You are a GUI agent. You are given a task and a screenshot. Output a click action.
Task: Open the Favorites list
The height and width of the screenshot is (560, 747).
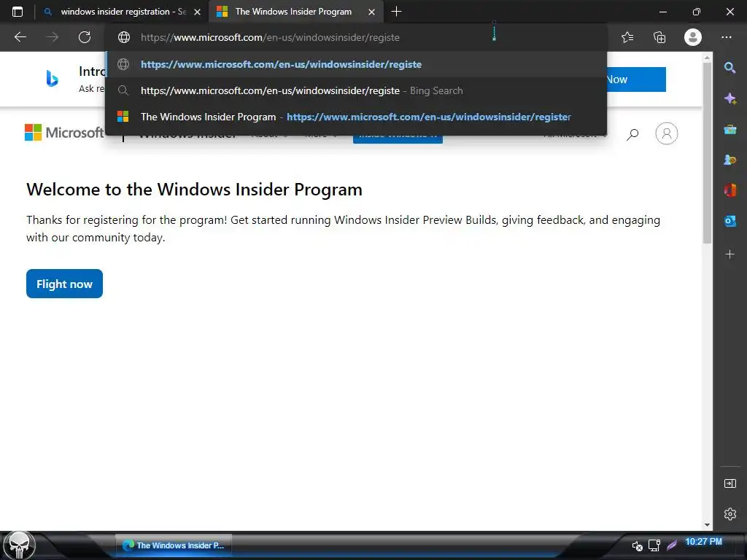coord(627,37)
